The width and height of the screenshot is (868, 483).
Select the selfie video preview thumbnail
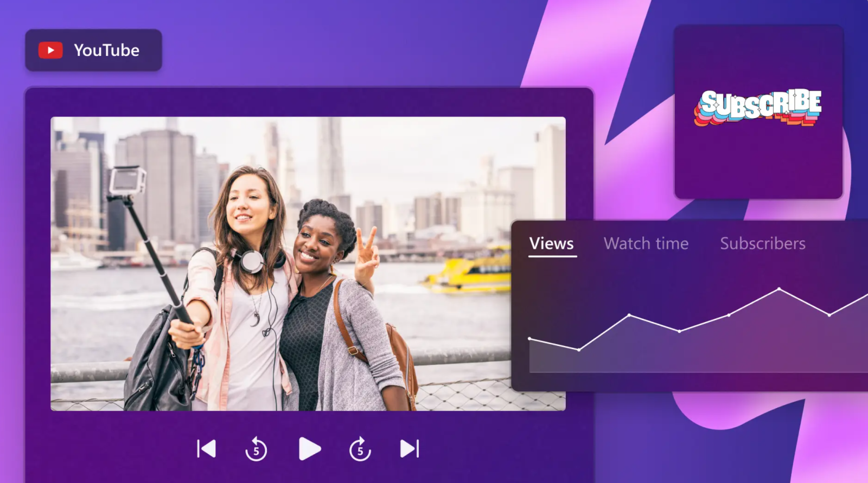308,263
